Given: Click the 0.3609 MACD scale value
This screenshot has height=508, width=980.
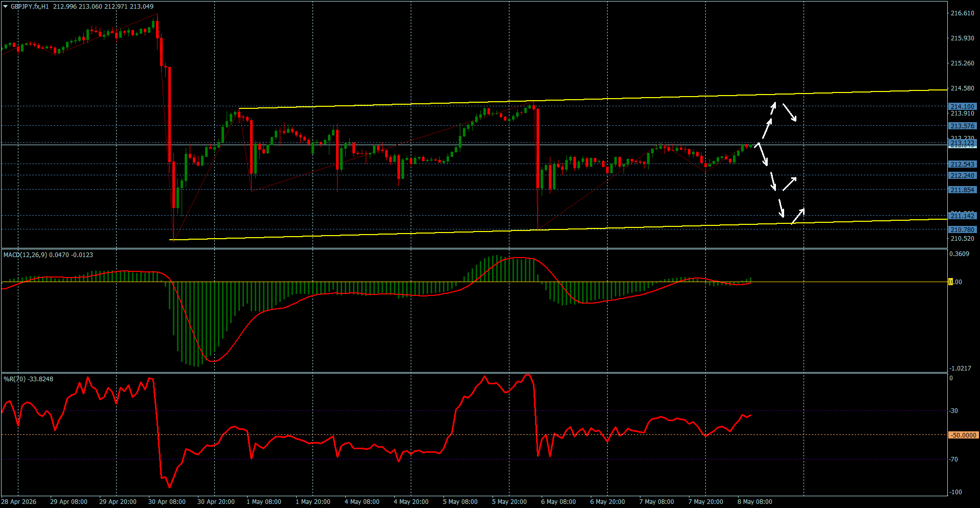Looking at the screenshot, I should (960, 254).
